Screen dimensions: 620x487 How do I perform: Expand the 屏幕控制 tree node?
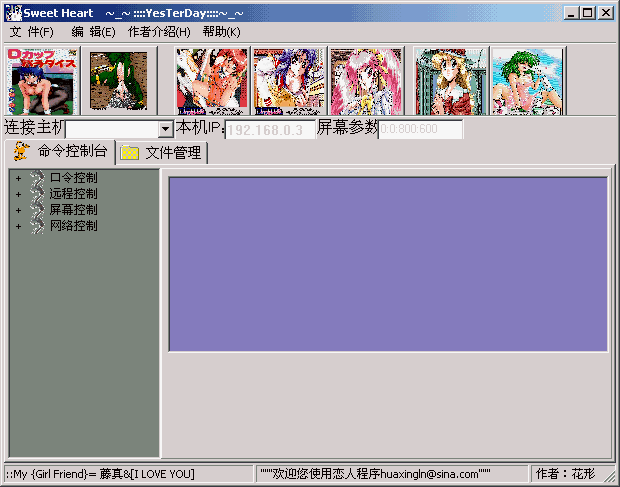click(18, 210)
